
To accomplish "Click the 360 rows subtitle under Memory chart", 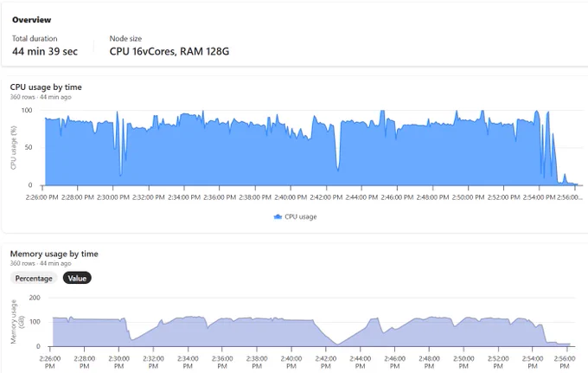I will click(x=41, y=263).
